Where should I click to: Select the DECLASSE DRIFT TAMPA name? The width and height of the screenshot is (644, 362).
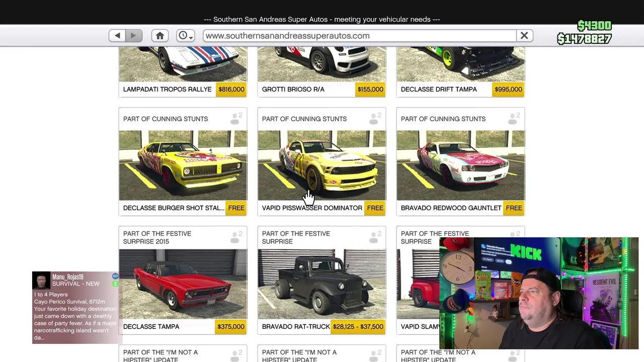tap(439, 89)
